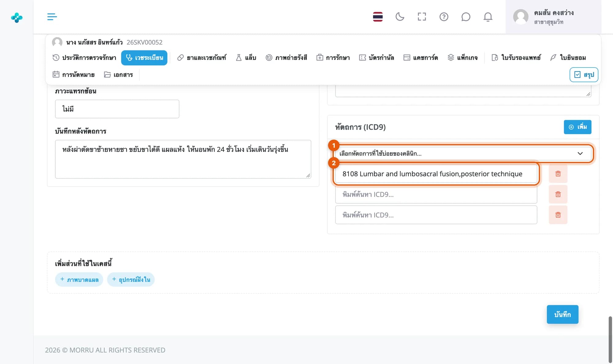
Task: Click patient ID 26SKV00052
Action: tap(144, 42)
